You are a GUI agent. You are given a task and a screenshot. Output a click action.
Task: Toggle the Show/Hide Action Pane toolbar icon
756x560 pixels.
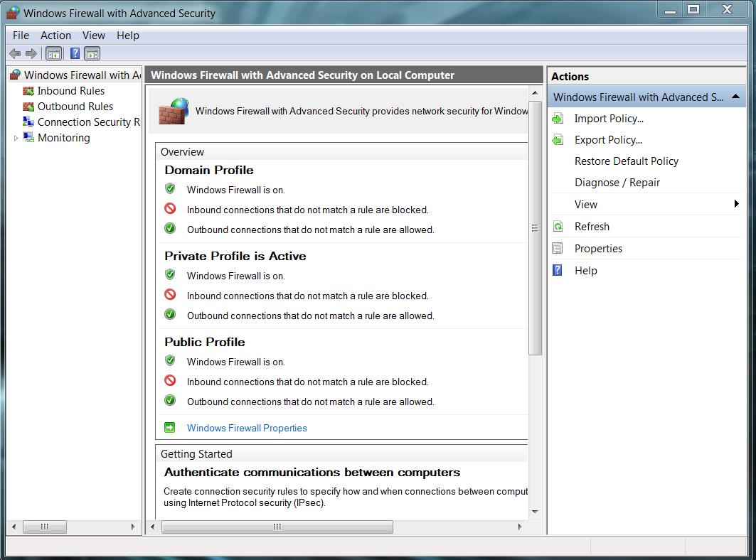[92, 53]
